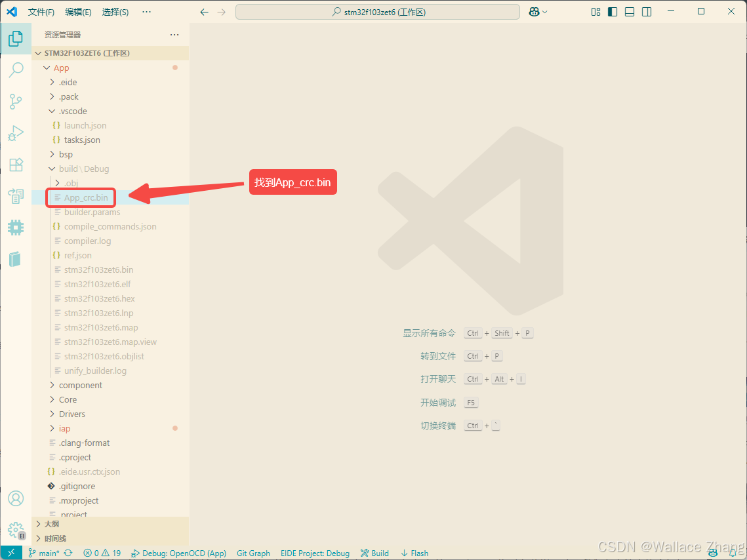
Task: Select Debug: OpenOCD (App) launch configuration
Action: [x=178, y=553]
